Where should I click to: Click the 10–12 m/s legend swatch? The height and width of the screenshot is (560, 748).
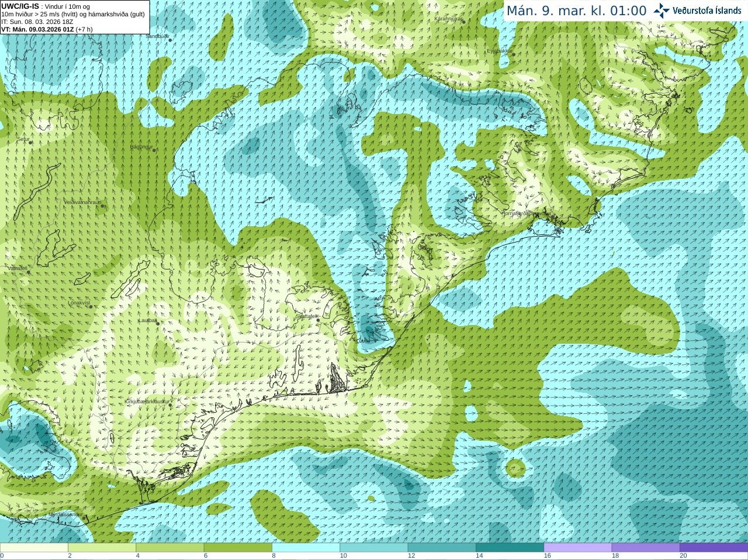coord(374,548)
